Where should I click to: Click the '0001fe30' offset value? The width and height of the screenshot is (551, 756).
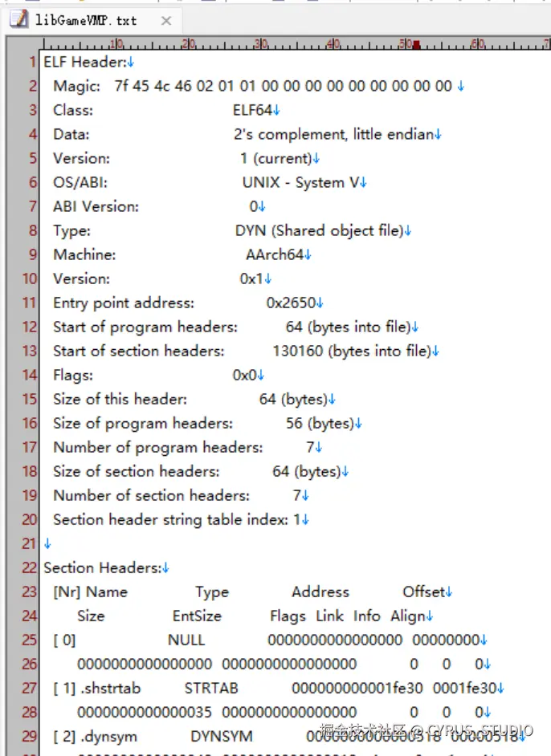(464, 688)
